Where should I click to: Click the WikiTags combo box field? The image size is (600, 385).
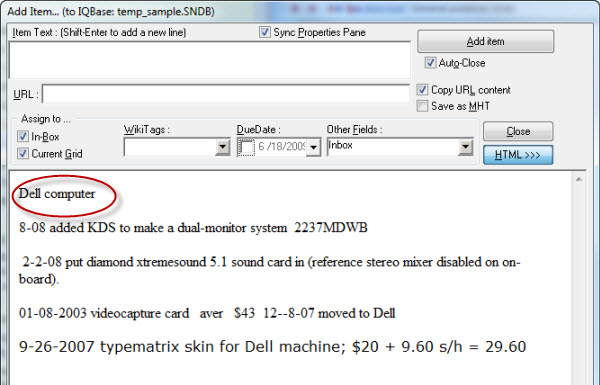click(x=170, y=147)
